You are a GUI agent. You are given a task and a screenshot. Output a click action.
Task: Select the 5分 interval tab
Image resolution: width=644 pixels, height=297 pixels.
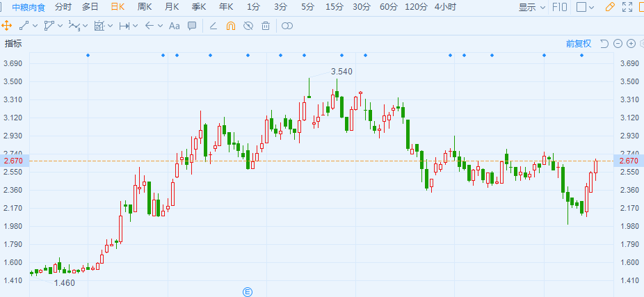(x=307, y=7)
